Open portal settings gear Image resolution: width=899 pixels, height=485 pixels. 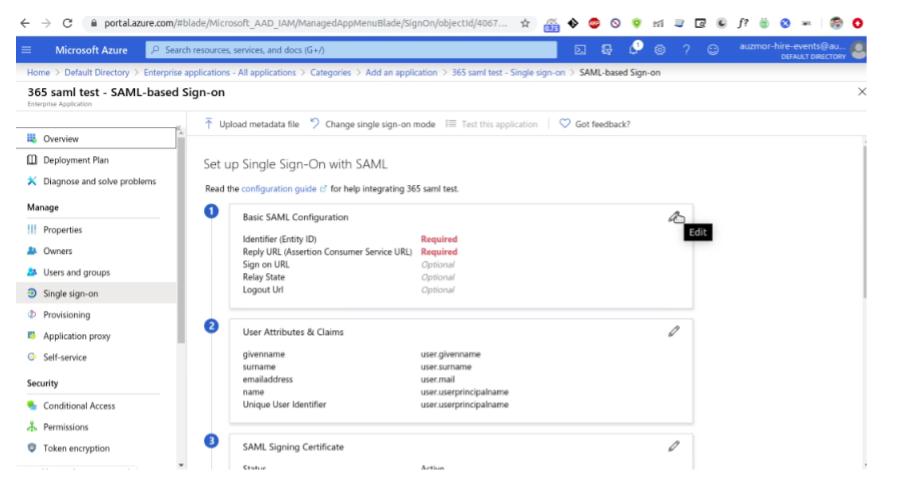pos(660,50)
